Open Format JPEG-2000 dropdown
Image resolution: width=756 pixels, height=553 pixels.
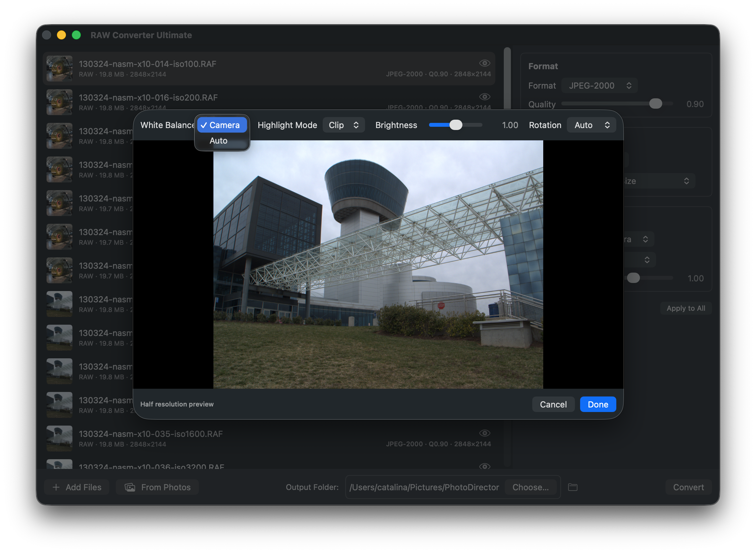[x=599, y=86]
